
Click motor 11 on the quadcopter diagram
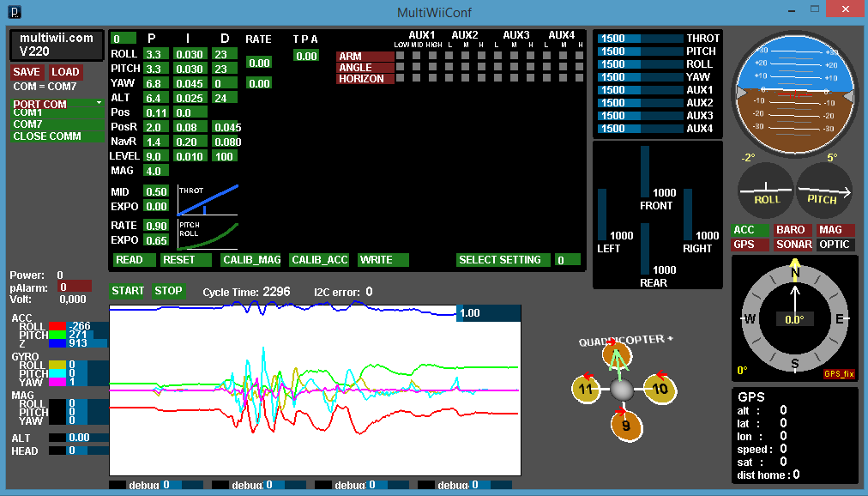click(586, 389)
